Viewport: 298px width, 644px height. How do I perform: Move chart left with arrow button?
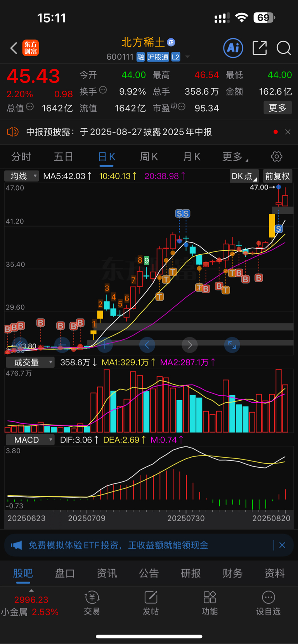(x=147, y=345)
